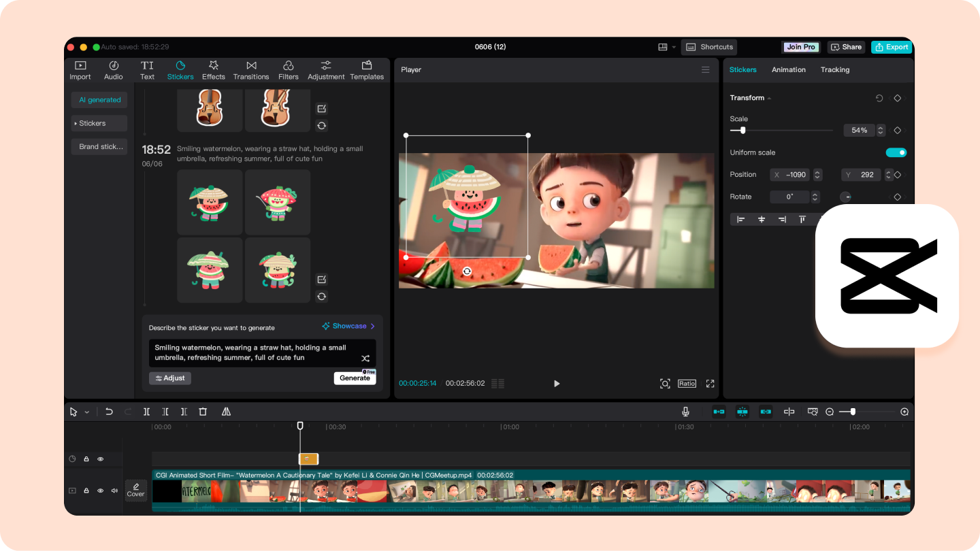Select the AI generated sticker category
This screenshot has height=551, width=980.
coord(99,100)
